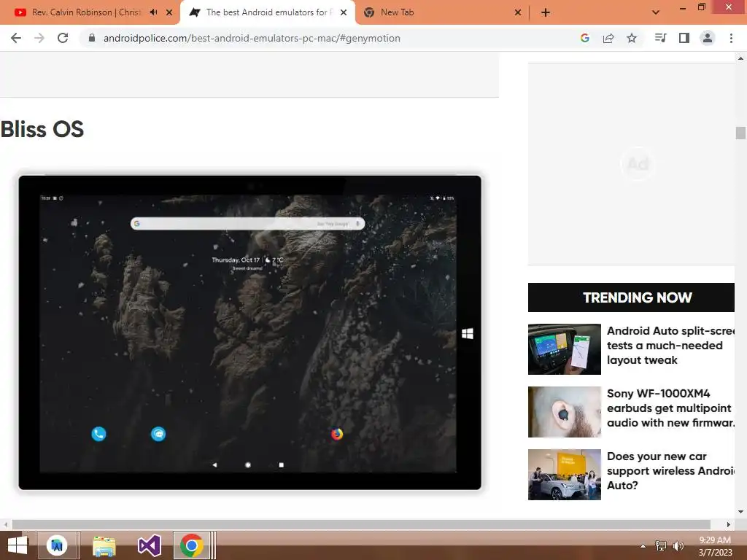
Task: Open the car show article thumbnail
Action: click(564, 474)
